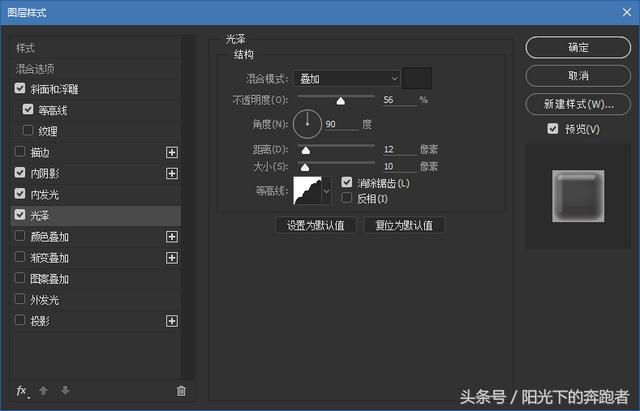Click the 设置为默认值 button

point(316,225)
